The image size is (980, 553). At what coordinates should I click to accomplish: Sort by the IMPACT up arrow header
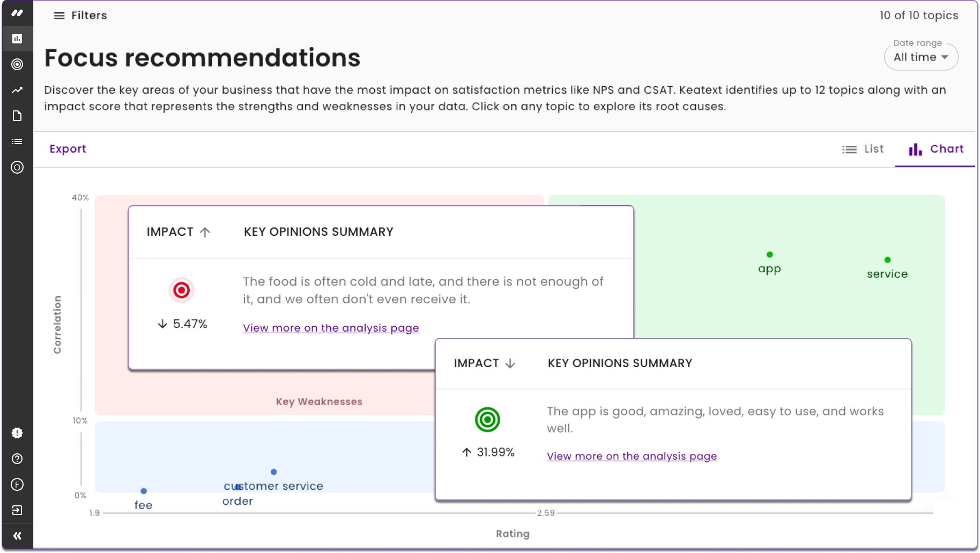179,232
